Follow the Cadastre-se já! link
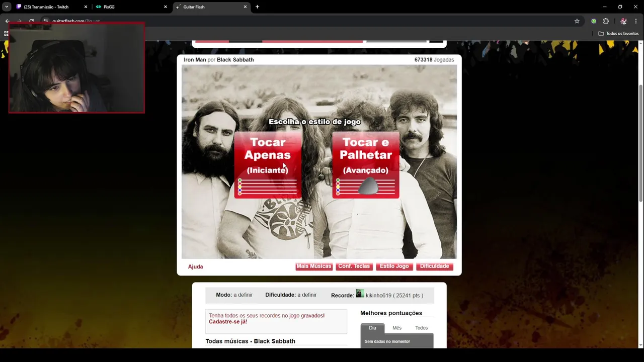The width and height of the screenshot is (644, 362). [228, 322]
